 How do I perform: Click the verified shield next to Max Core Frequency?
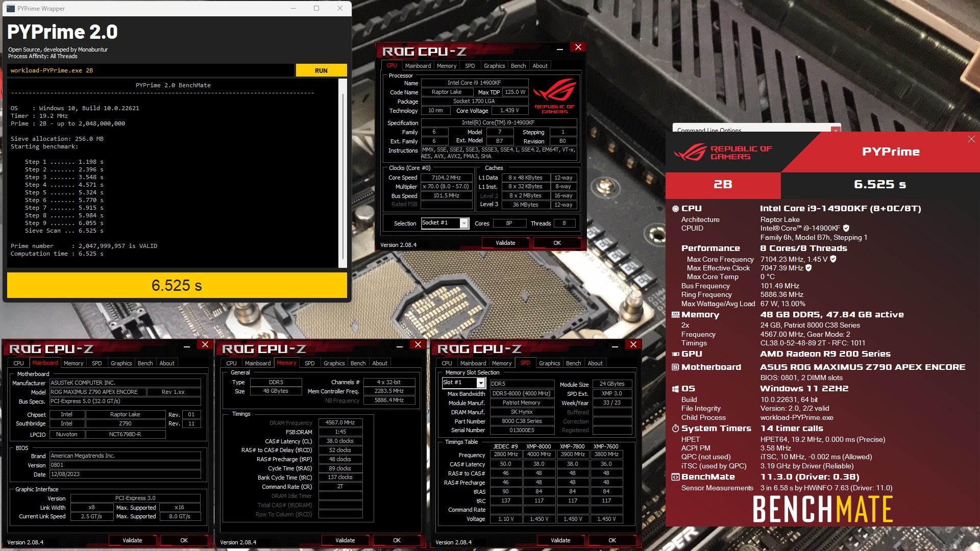click(x=834, y=259)
